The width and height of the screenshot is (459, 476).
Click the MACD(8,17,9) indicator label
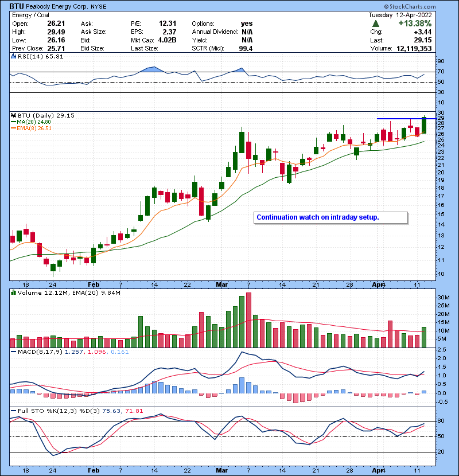(40, 352)
